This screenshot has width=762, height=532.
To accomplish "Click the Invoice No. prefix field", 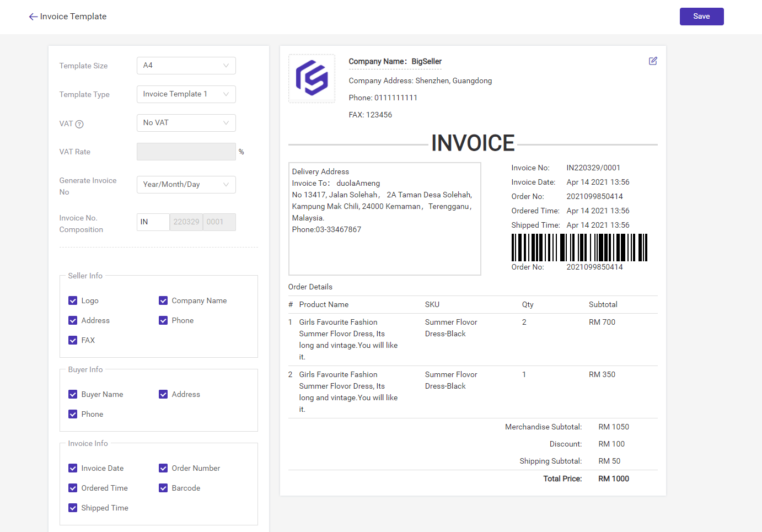I will (153, 222).
